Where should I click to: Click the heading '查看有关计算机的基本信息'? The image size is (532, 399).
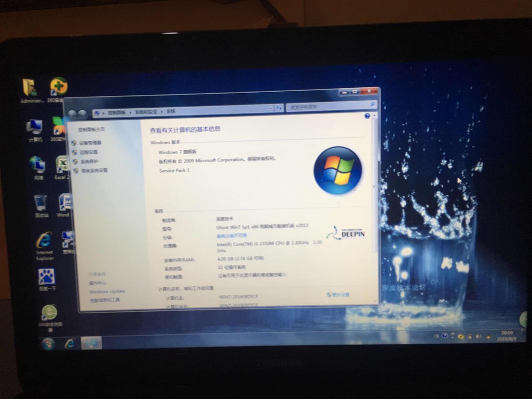pyautogui.click(x=185, y=129)
